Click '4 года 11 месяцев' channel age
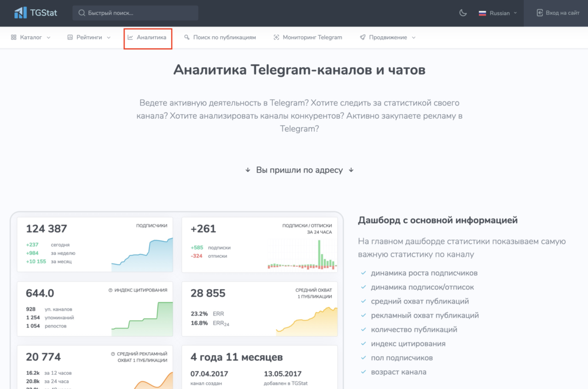The height and width of the screenshot is (389, 588). 237,357
